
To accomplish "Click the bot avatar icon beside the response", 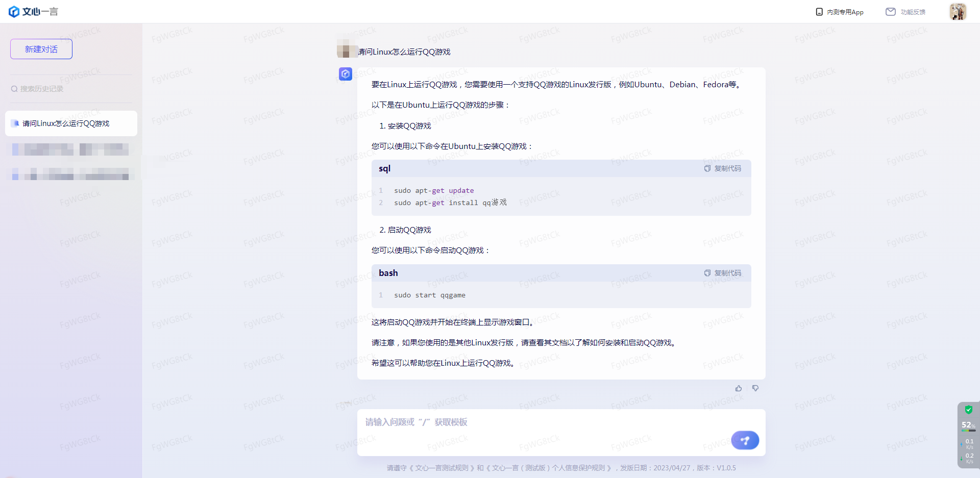I will click(x=346, y=74).
